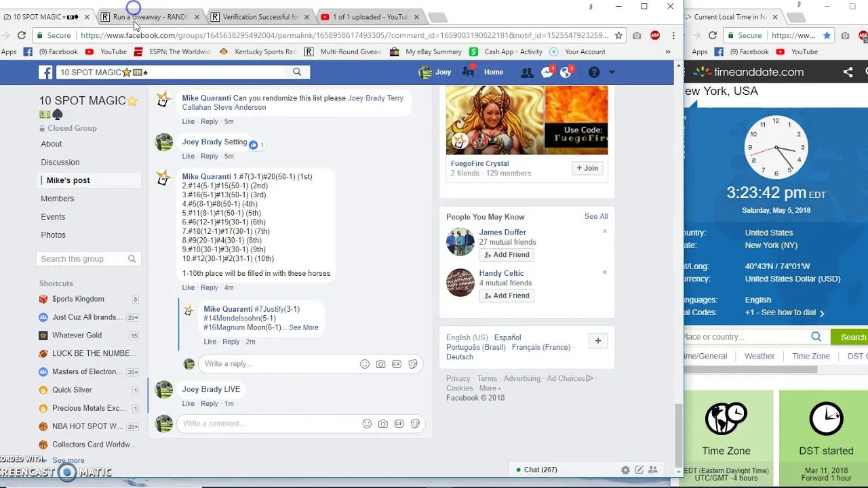868x488 pixels.
Task: Open Facebook account dropdown arrow
Action: click(x=612, y=72)
